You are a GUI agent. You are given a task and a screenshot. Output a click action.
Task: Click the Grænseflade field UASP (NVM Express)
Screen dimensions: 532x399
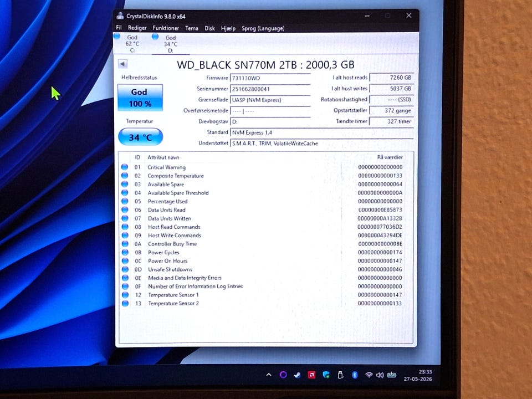pos(270,100)
